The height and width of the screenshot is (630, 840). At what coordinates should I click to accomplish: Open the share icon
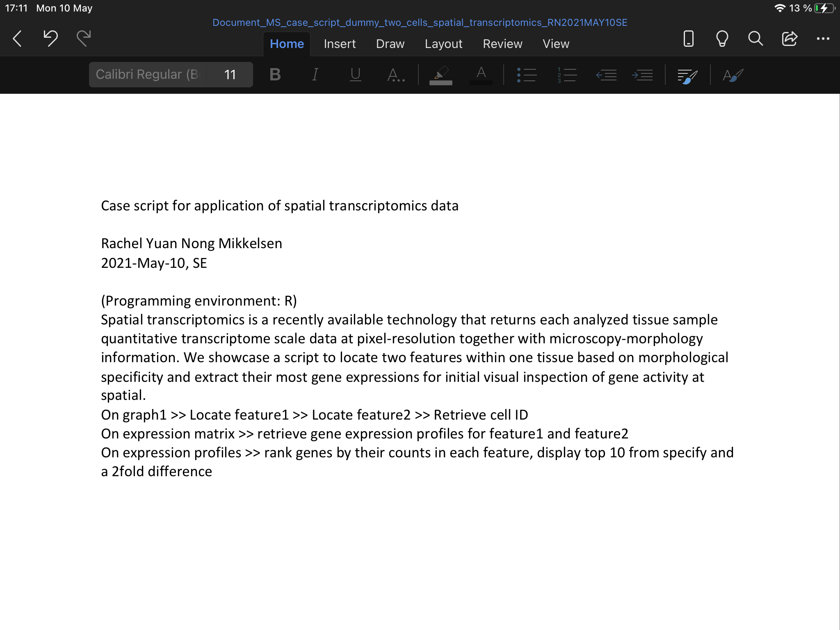(x=789, y=39)
